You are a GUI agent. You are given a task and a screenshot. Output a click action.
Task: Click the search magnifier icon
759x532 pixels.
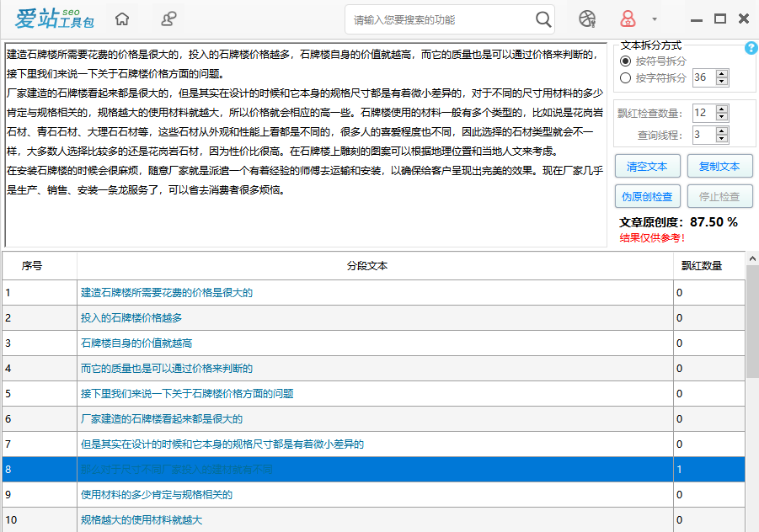pyautogui.click(x=543, y=19)
